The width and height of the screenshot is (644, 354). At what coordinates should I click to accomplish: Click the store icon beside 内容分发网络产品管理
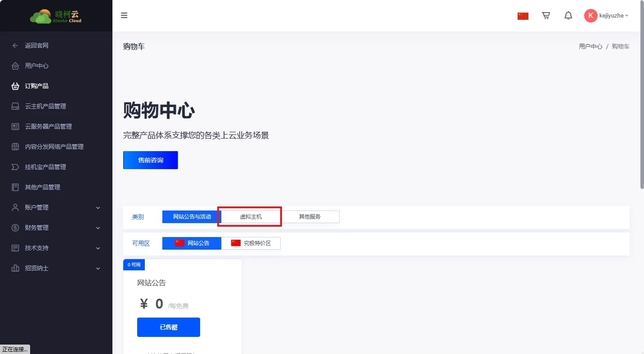pos(15,147)
